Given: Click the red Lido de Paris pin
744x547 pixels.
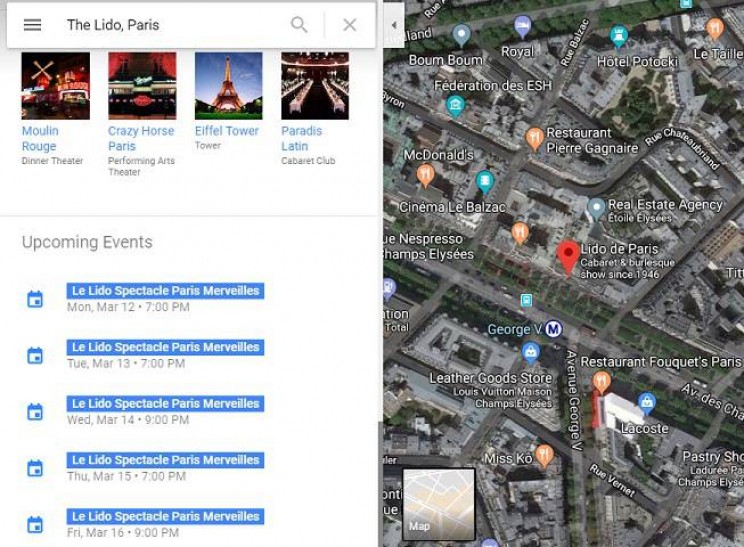Looking at the screenshot, I should [568, 257].
